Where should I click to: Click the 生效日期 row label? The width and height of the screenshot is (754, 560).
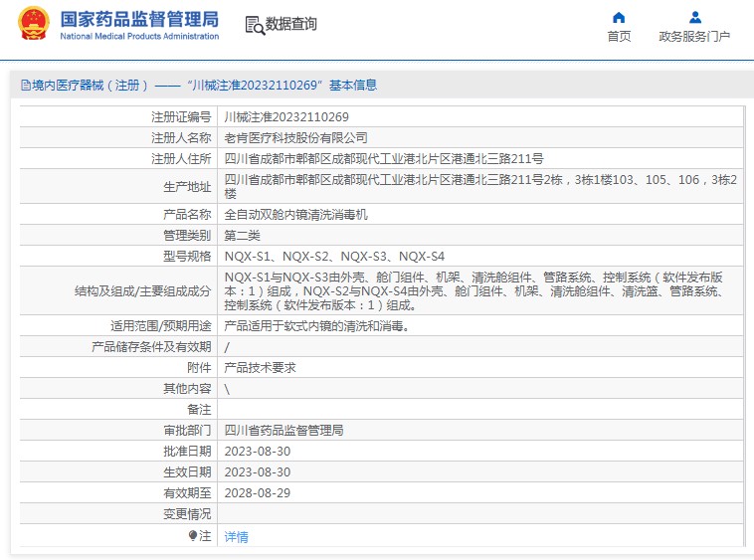(187, 472)
